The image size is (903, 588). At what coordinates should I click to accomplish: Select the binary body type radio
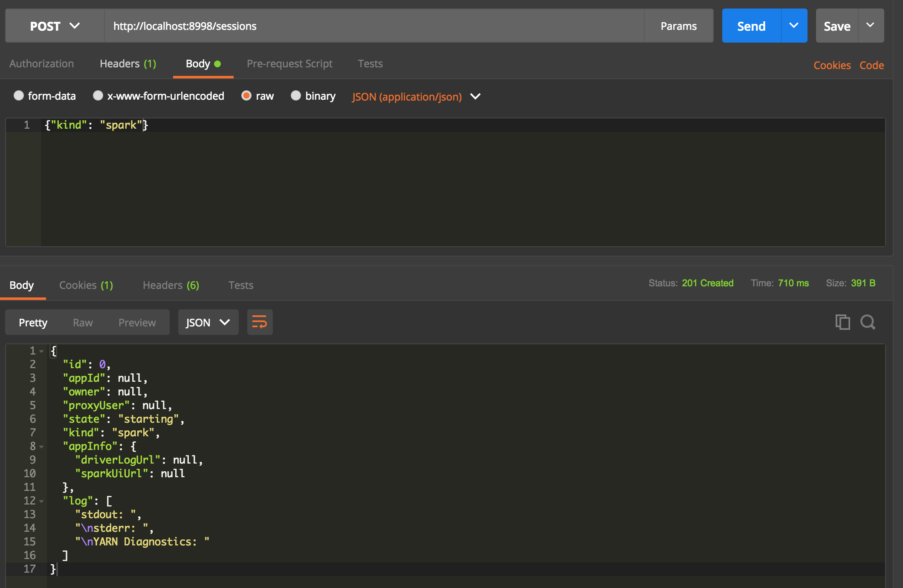click(296, 96)
